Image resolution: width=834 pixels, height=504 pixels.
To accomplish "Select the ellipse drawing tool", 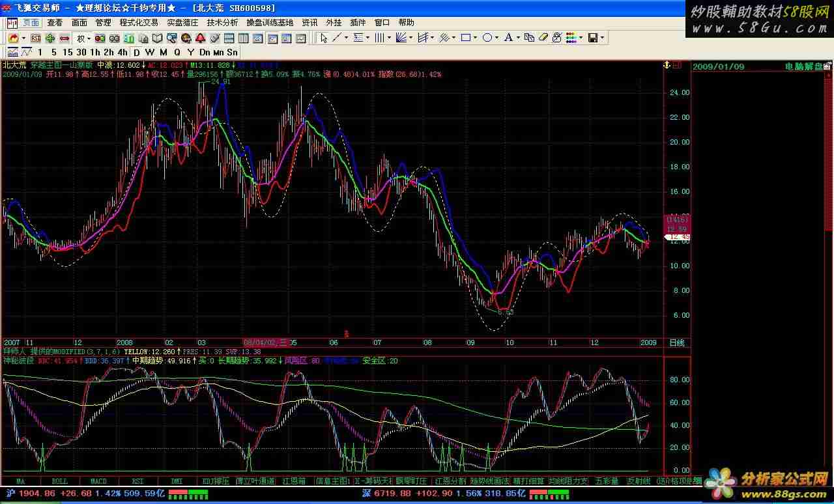I will tap(487, 38).
